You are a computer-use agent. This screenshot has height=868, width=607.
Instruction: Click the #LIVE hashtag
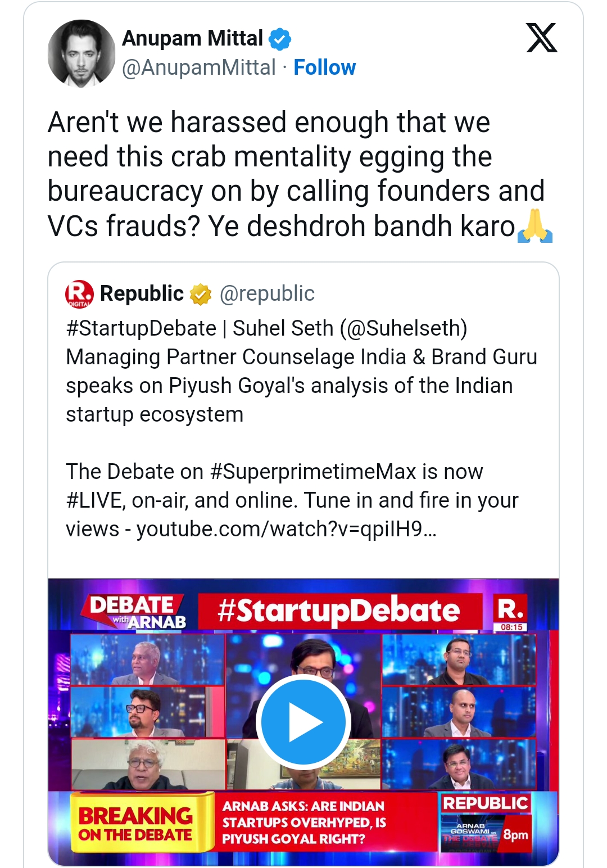[94, 500]
